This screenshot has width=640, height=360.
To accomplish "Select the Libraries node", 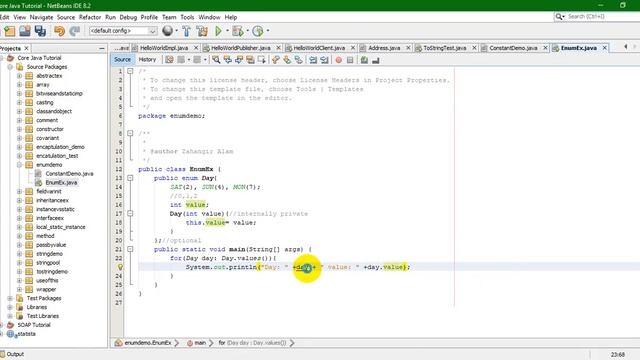I will 37,307.
